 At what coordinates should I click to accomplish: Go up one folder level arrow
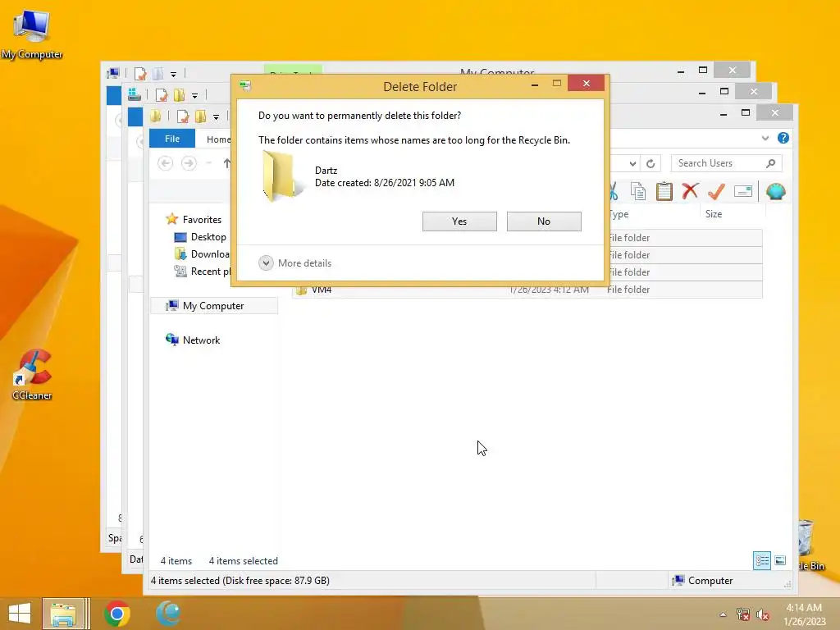[227, 163]
